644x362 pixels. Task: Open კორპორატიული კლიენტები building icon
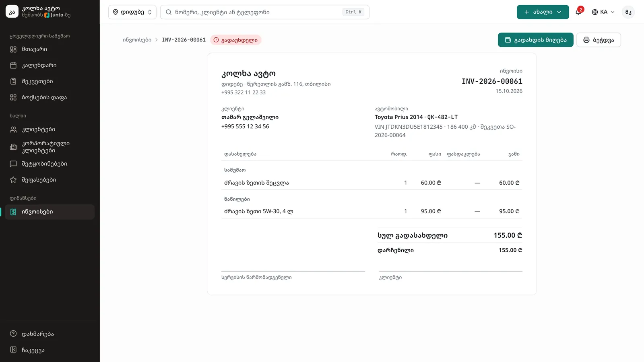pos(13,147)
